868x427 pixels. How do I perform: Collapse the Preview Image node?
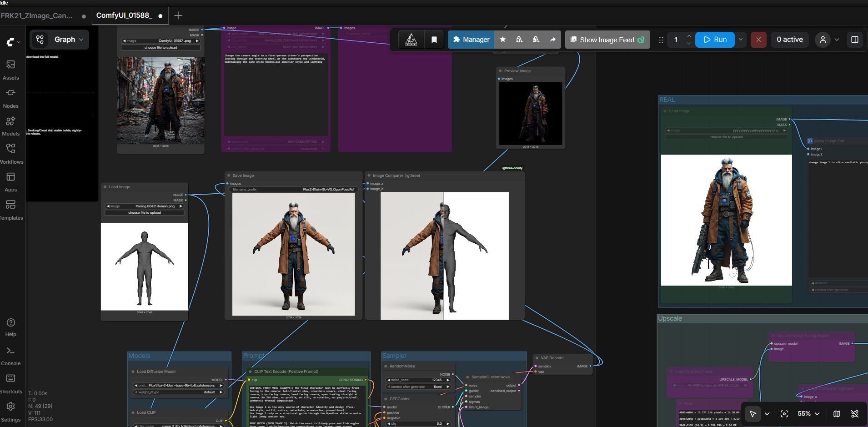tap(500, 71)
